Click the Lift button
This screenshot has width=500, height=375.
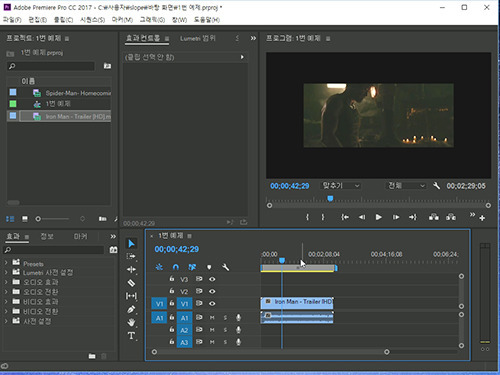(434, 217)
